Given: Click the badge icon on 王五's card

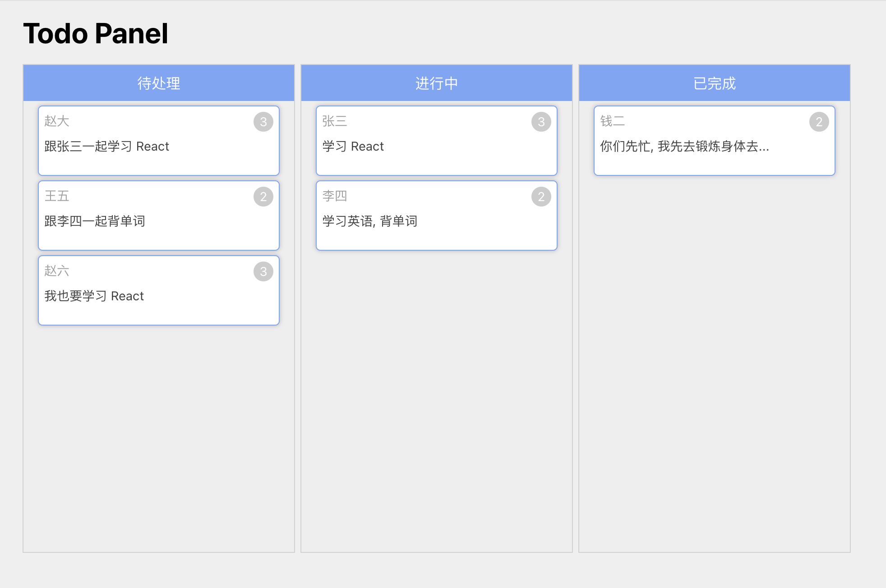Looking at the screenshot, I should (x=263, y=195).
